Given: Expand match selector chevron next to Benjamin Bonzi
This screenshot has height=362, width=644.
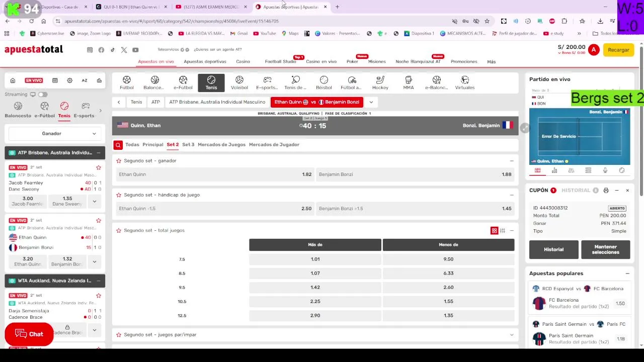Looking at the screenshot, I should [371, 102].
